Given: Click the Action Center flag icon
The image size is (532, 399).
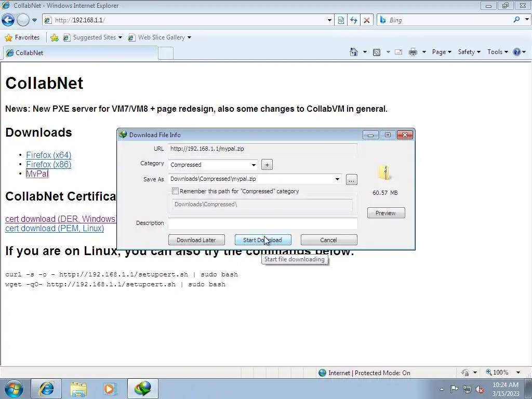Looking at the screenshot, I should 454,389.
